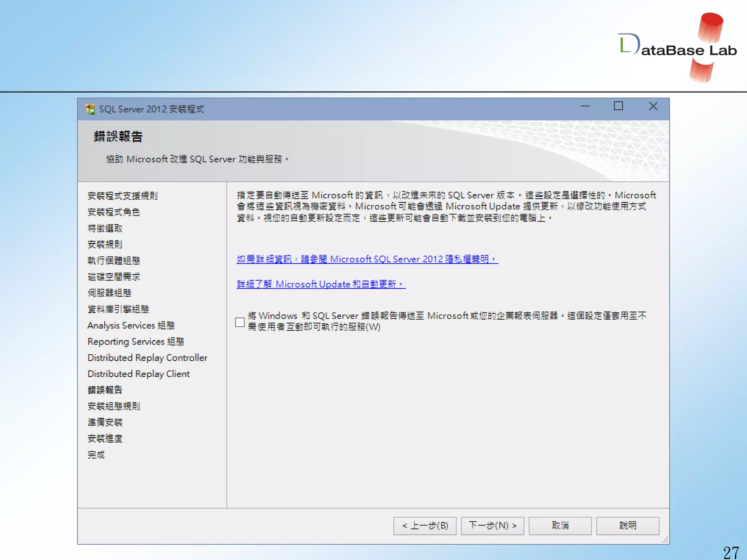Select 資料庫引擎組態 step in sidebar
Screen dimensions: 747x560
click(118, 309)
